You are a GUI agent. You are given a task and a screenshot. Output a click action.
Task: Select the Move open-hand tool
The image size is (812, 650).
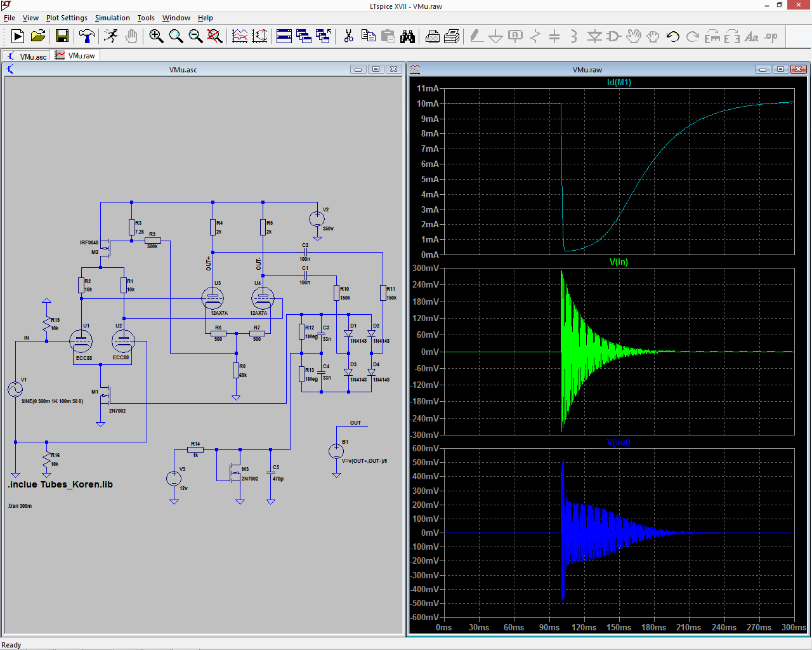[633, 36]
